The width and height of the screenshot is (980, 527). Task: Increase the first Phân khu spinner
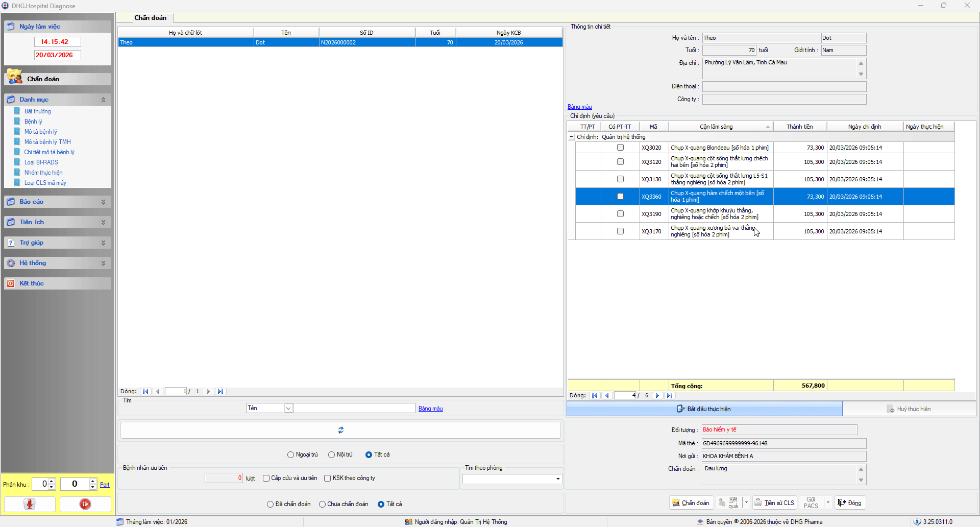[x=52, y=482]
